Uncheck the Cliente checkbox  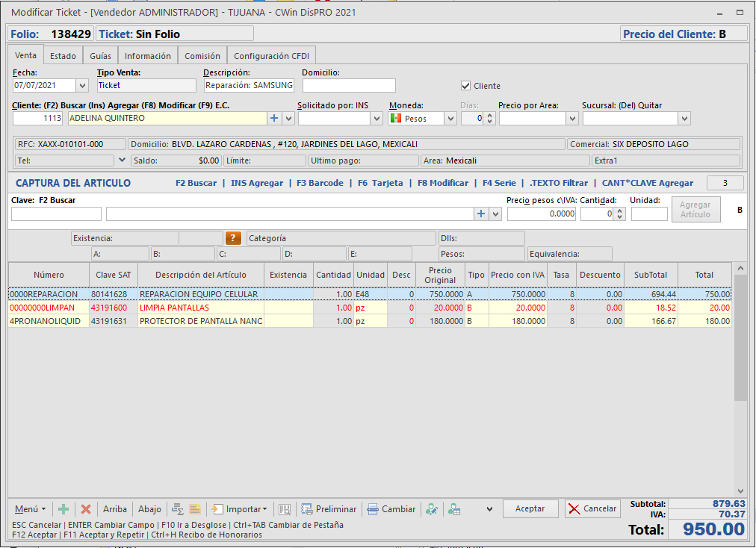point(466,86)
